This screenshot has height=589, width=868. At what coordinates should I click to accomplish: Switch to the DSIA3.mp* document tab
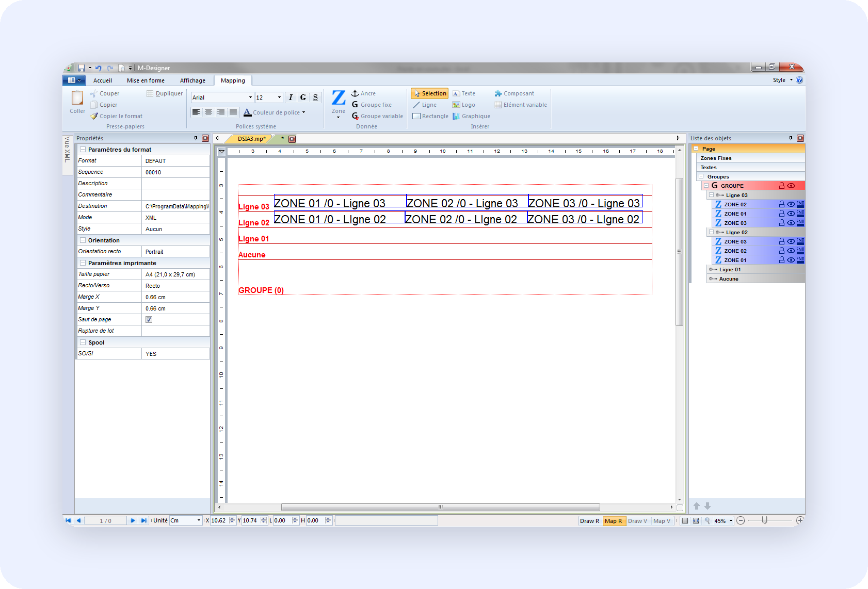tap(251, 139)
